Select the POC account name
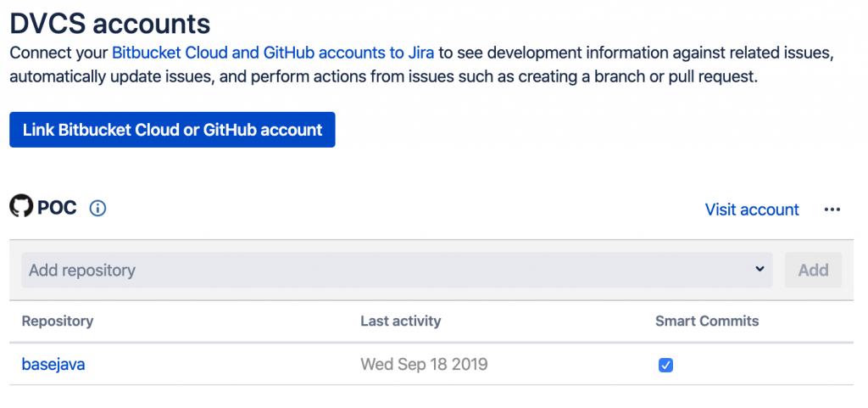The height and width of the screenshot is (408, 868). pos(58,209)
